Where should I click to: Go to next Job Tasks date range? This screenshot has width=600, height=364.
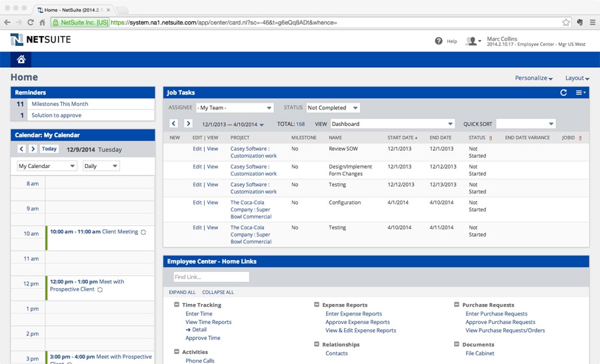(188, 123)
